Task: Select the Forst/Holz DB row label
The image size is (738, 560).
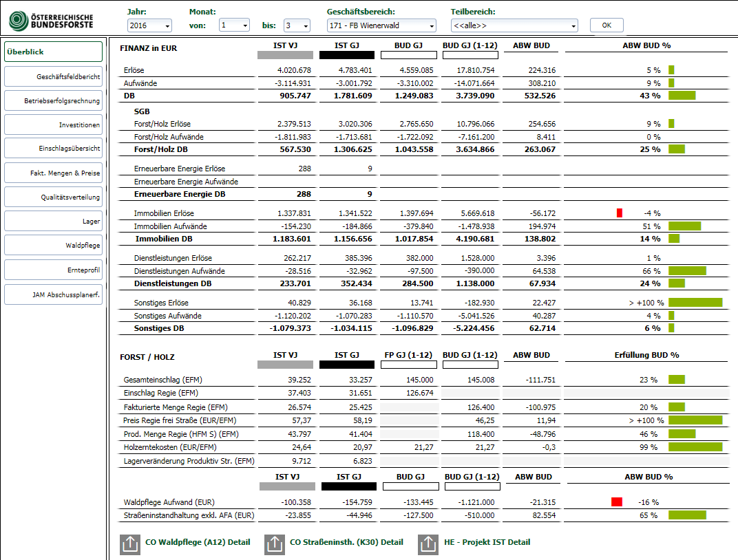Action: pos(161,149)
